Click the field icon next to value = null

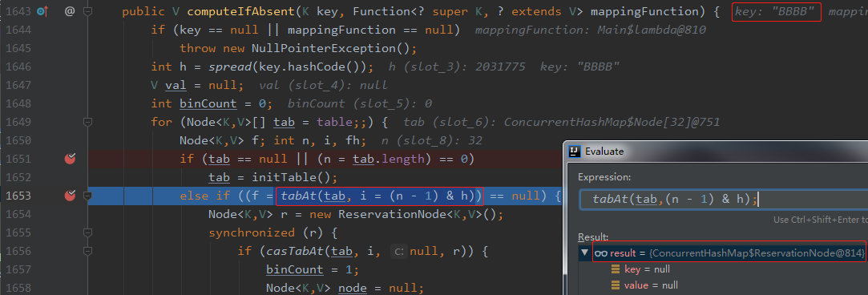615,285
